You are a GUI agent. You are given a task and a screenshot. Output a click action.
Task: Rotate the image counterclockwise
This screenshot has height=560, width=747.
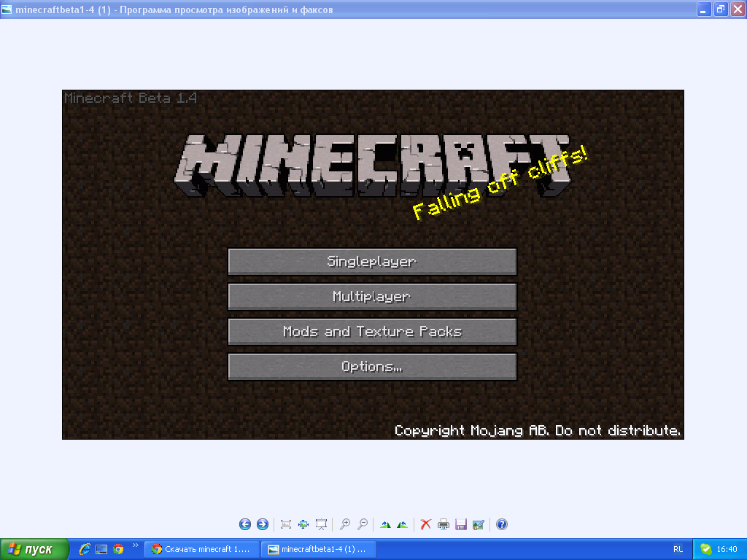(402, 524)
